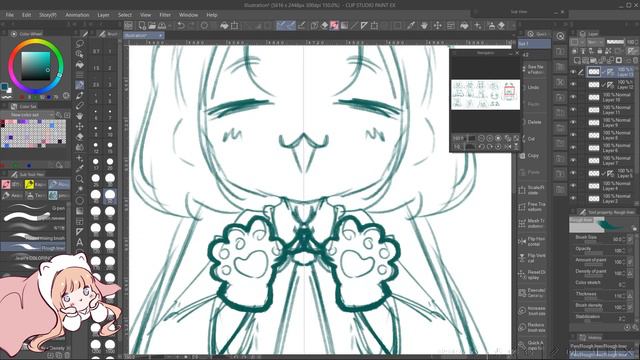Toggle visibility of Layer 10
The width and height of the screenshot is (640, 360).
[x=573, y=97]
